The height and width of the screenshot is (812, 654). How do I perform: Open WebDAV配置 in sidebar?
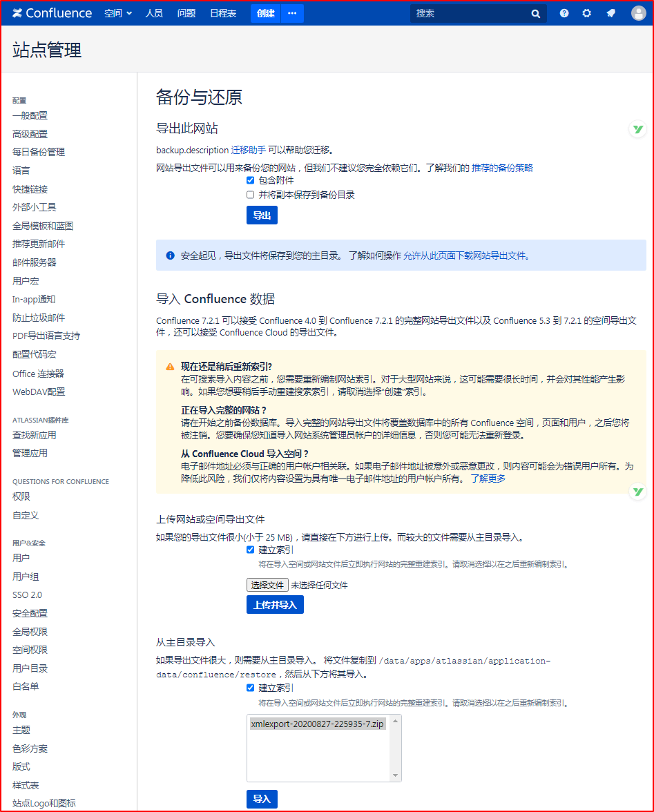tap(39, 392)
